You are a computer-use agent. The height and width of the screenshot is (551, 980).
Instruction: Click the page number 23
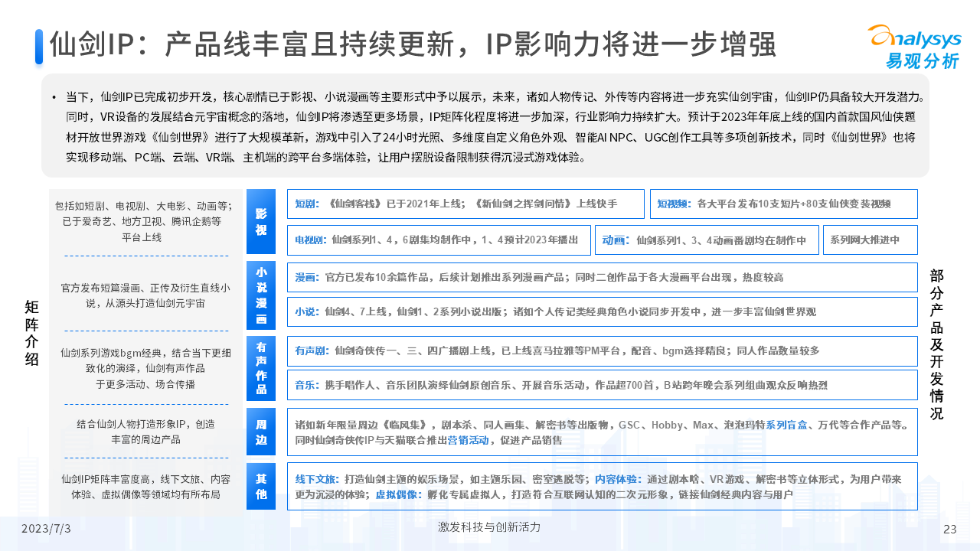click(x=950, y=529)
